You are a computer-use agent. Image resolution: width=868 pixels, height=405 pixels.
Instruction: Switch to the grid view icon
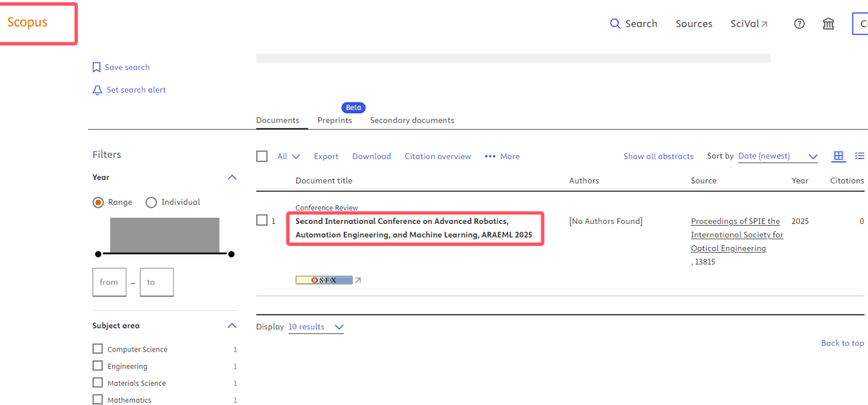[838, 156]
